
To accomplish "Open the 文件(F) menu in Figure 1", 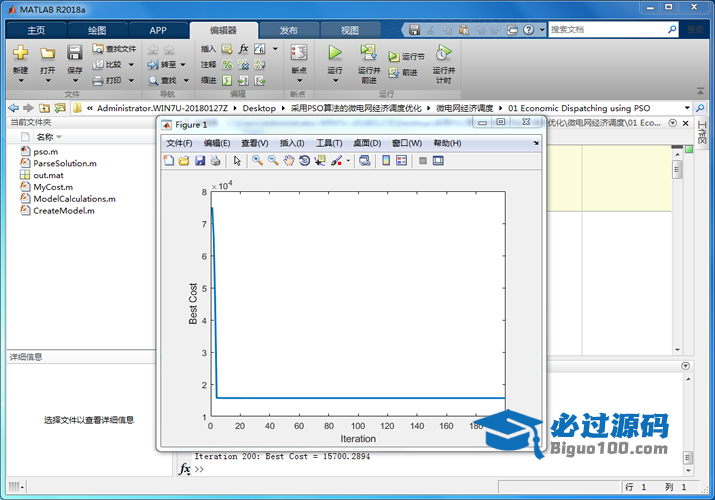I will click(179, 143).
